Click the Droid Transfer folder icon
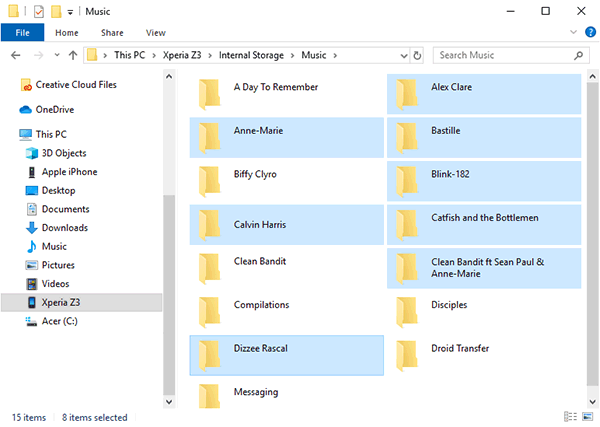600x427 pixels. click(407, 356)
